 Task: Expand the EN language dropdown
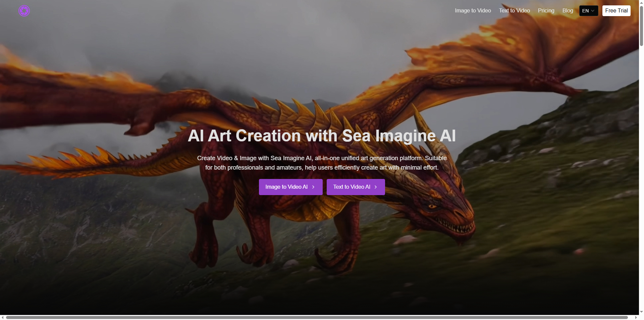(589, 11)
